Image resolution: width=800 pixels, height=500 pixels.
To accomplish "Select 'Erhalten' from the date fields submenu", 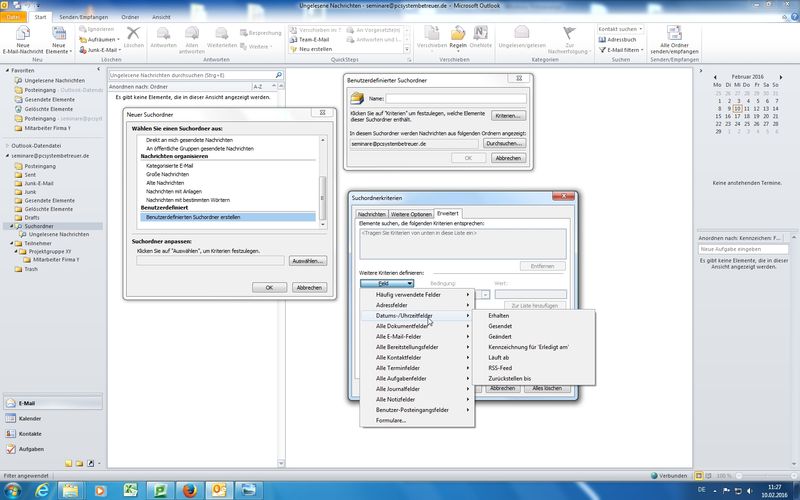I will (500, 315).
